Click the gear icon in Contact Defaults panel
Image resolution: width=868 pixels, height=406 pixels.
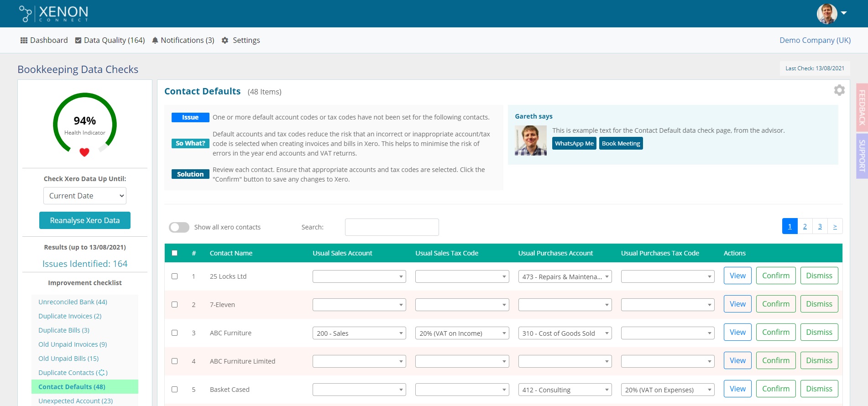click(839, 90)
